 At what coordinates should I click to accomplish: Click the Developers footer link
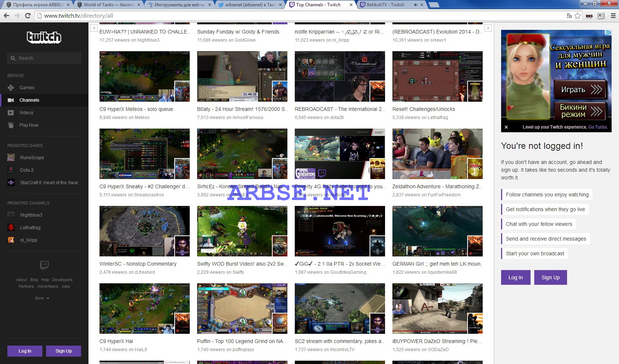pos(62,280)
